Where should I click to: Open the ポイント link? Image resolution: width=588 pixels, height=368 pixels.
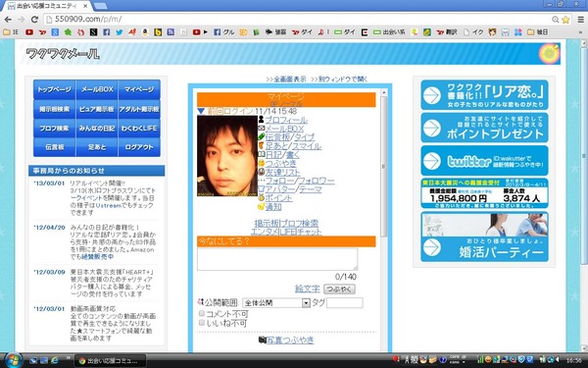click(x=278, y=198)
